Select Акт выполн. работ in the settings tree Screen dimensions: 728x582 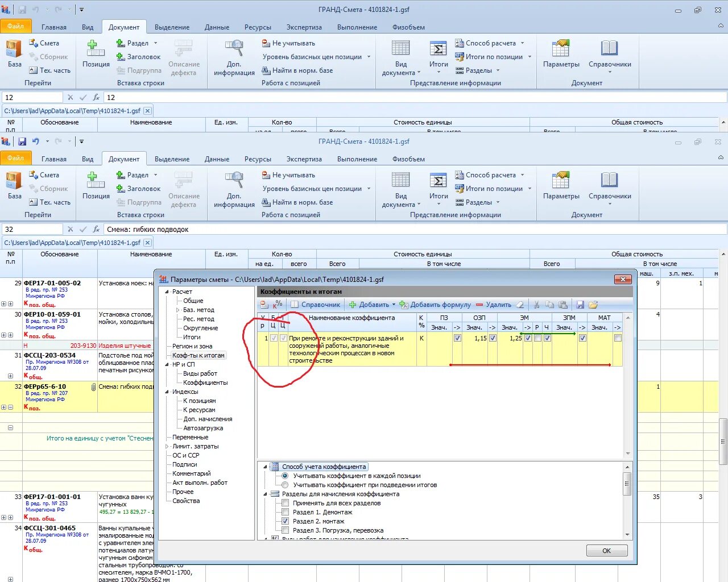click(200, 483)
